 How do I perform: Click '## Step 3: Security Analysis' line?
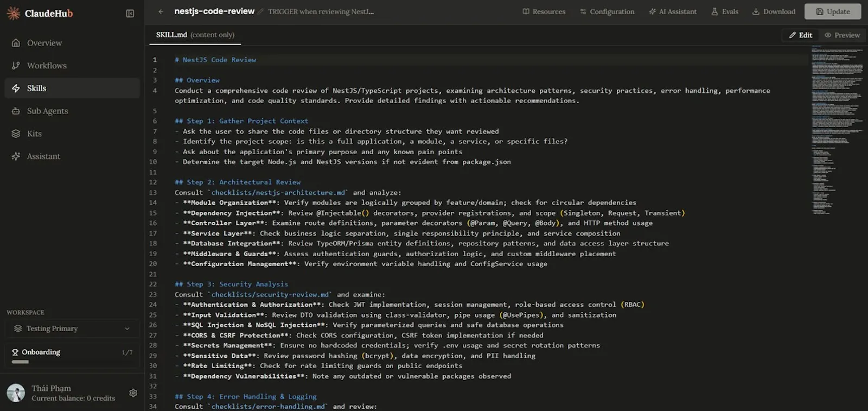pyautogui.click(x=232, y=284)
